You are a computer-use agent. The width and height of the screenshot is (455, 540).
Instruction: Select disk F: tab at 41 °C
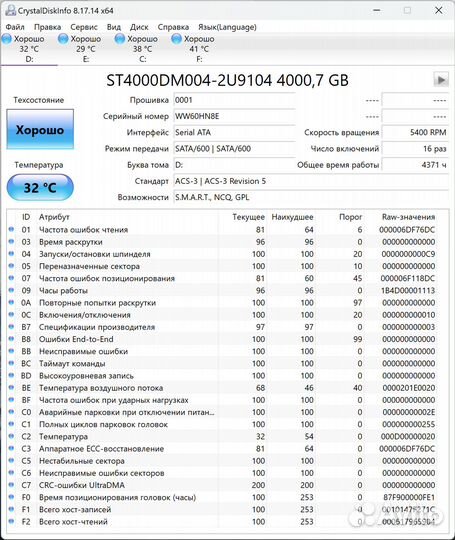click(x=199, y=49)
